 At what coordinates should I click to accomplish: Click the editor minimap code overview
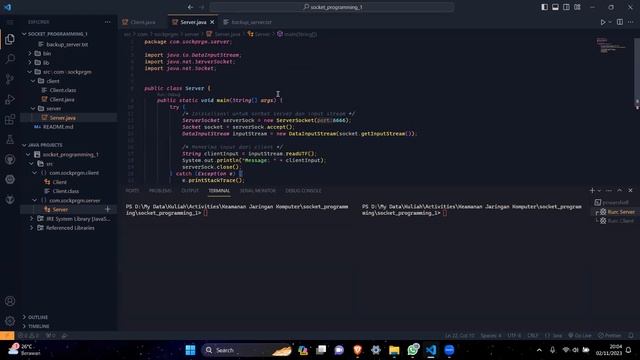tap(611, 46)
